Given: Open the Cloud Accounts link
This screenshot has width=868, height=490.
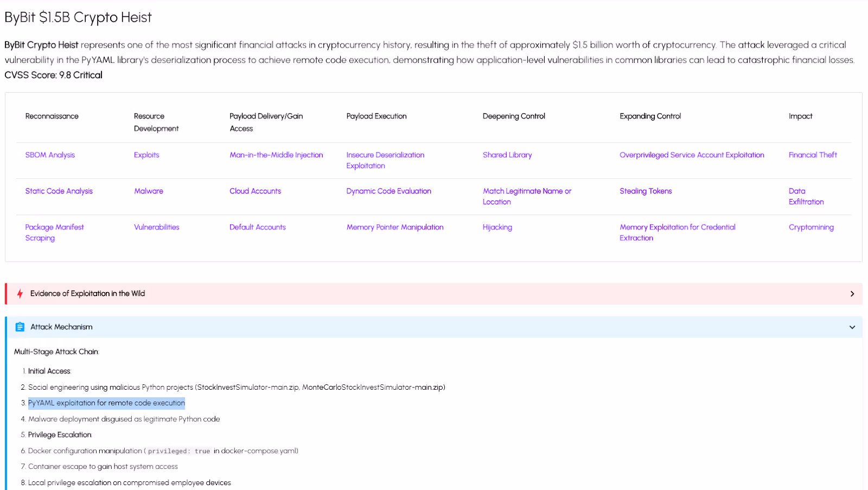Looking at the screenshot, I should [x=255, y=191].
